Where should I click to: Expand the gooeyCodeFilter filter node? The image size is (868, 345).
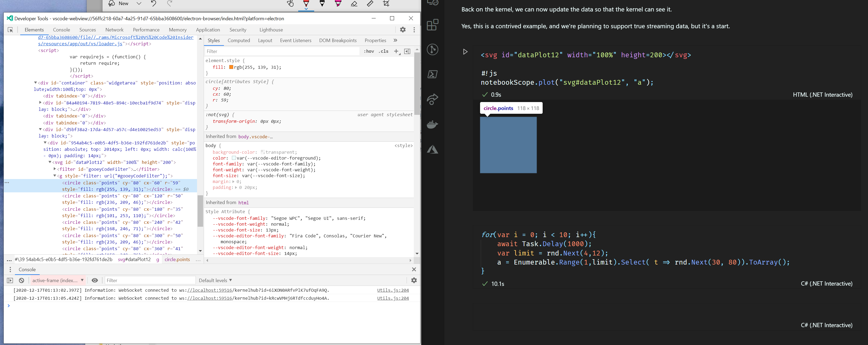tap(55, 169)
